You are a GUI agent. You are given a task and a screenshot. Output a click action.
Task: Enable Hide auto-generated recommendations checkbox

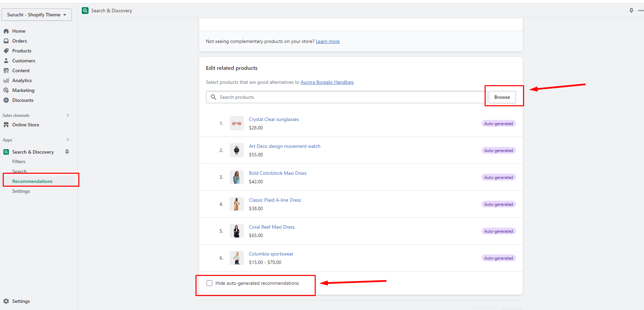tap(209, 283)
